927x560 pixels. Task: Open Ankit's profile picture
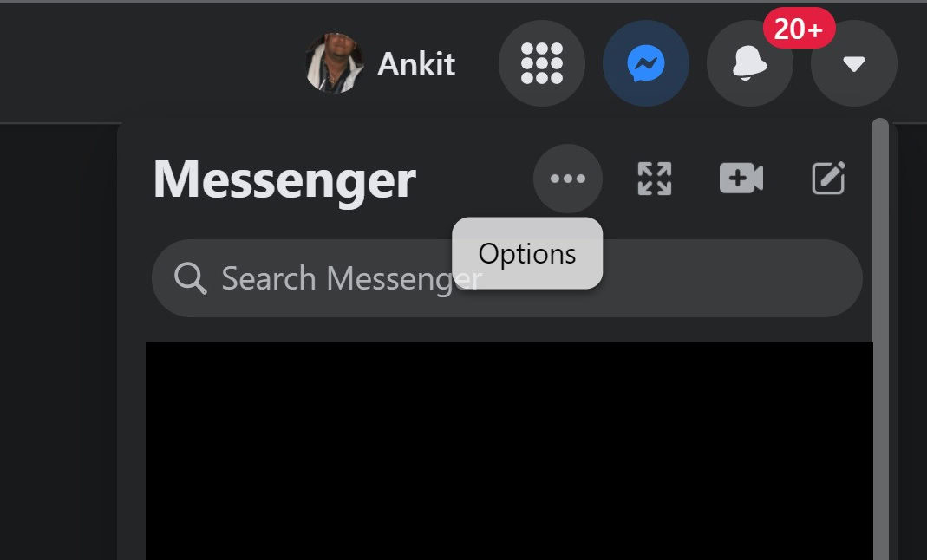tap(335, 63)
